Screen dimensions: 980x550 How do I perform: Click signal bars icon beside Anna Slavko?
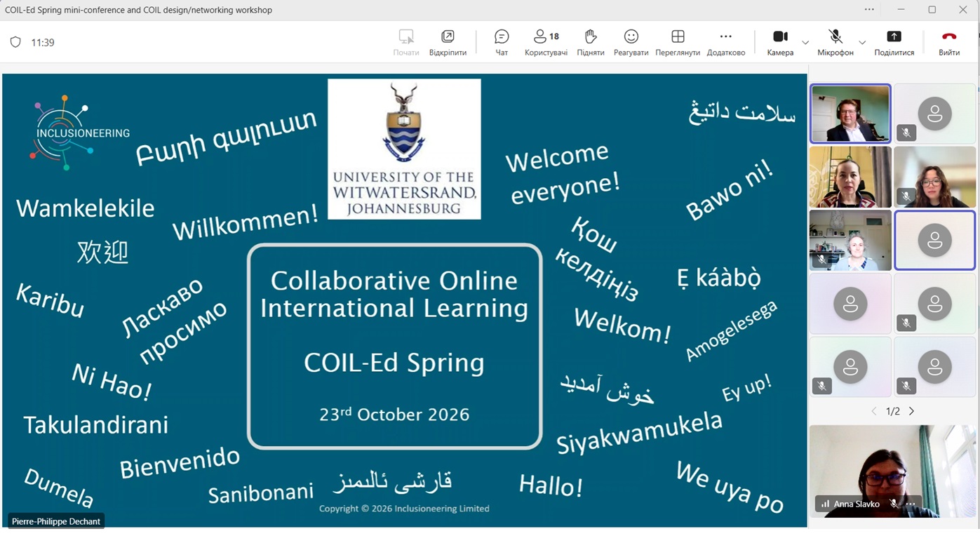click(x=825, y=504)
